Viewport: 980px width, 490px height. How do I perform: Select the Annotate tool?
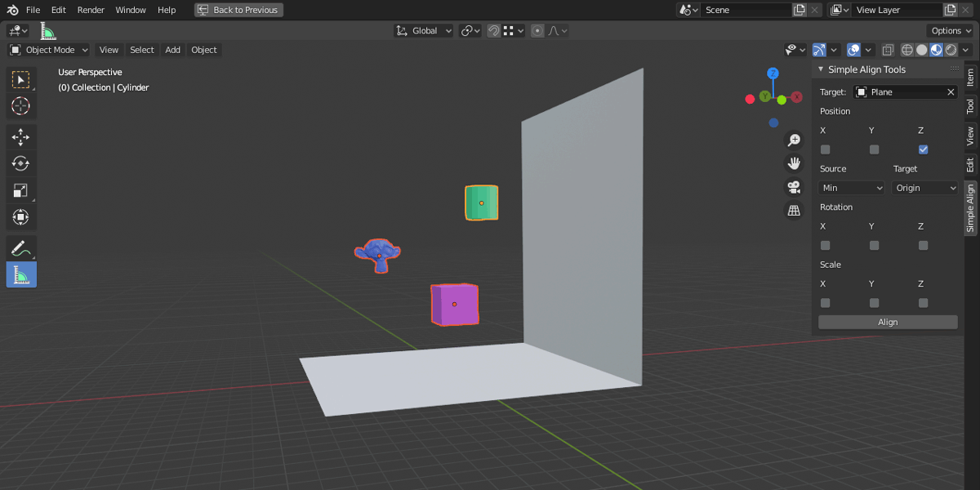tap(21, 248)
